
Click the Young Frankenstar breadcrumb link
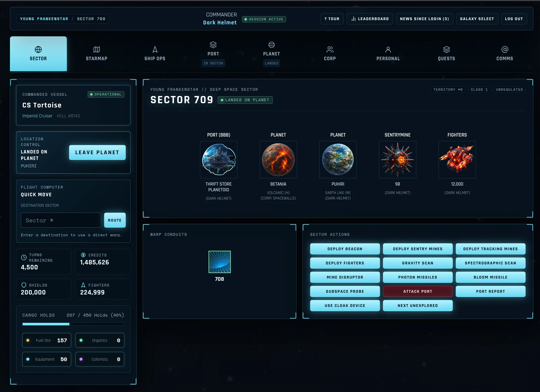(44, 19)
